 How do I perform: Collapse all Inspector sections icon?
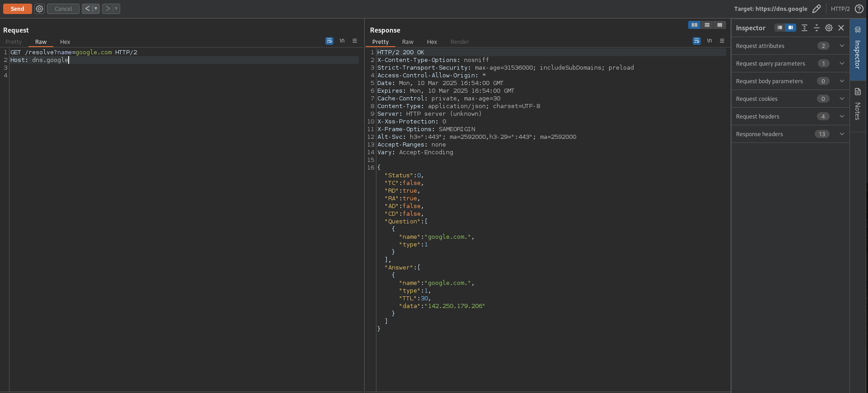[816, 28]
